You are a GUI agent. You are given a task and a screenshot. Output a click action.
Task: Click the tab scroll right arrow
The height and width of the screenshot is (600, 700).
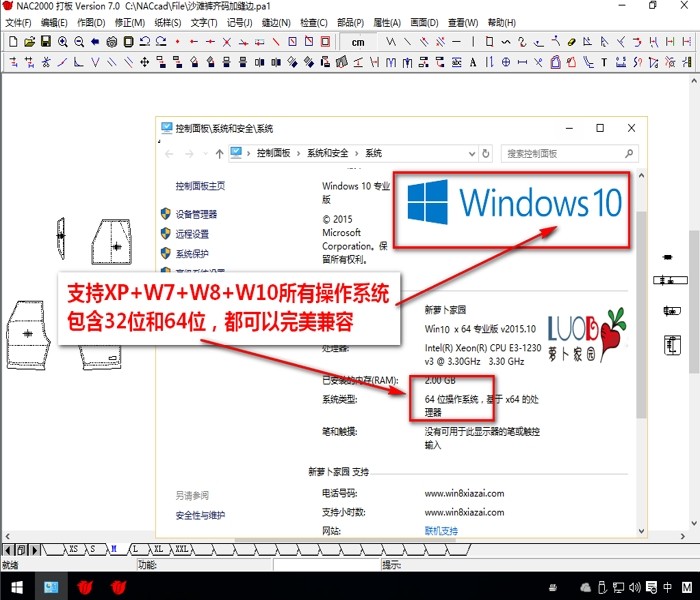tap(35, 550)
